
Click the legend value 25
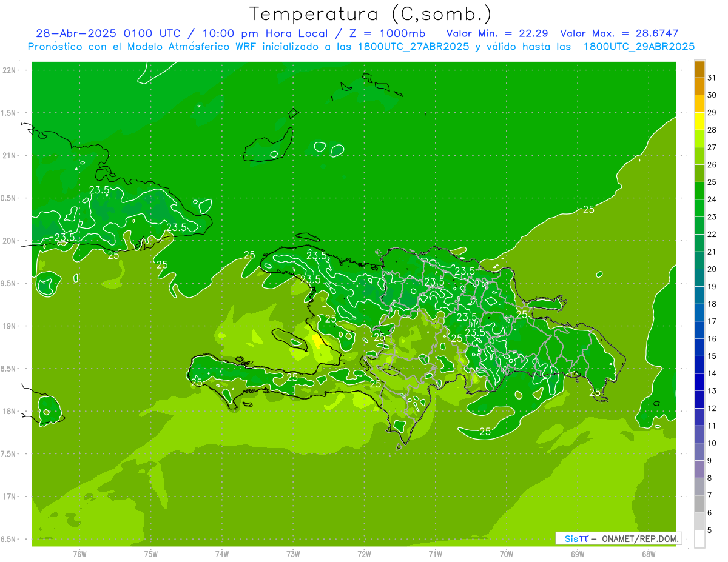pyautogui.click(x=712, y=182)
